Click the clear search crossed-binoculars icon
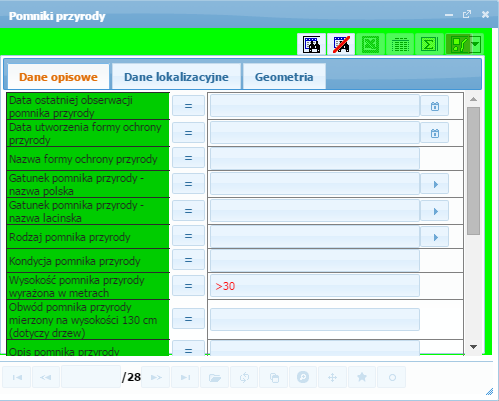 (341, 44)
